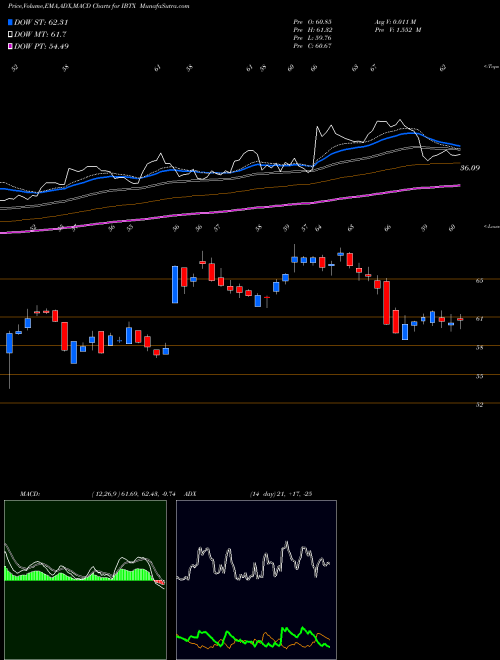Click the chart title mentioning IBTX MunafaSutra.com
Viewport: 500px width, 660px height.
pos(98,6)
